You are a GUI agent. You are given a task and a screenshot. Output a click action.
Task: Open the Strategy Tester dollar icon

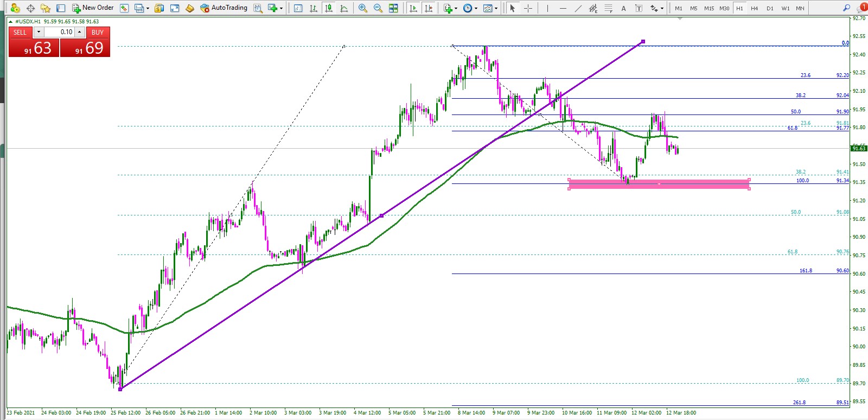pos(159,8)
